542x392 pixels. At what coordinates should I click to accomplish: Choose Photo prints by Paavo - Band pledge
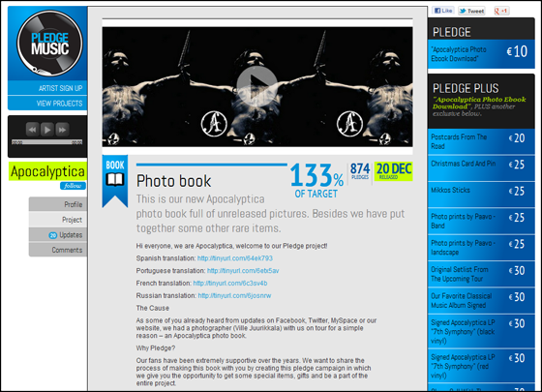tap(481, 222)
